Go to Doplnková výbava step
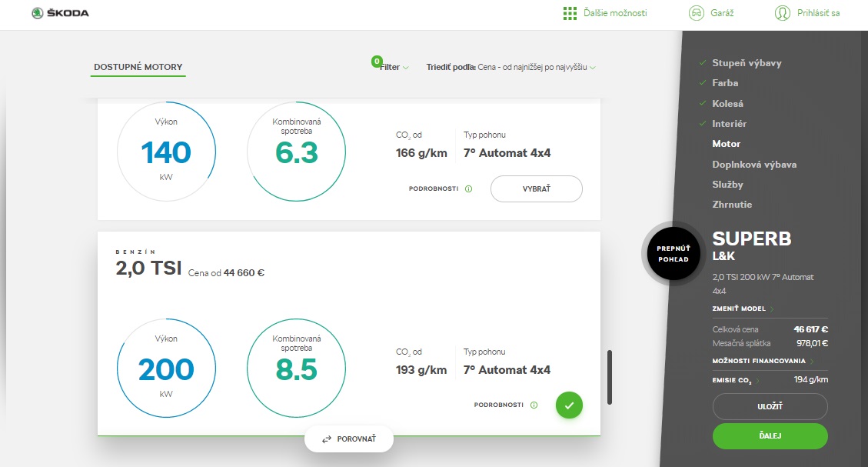The width and height of the screenshot is (868, 467). (754, 165)
